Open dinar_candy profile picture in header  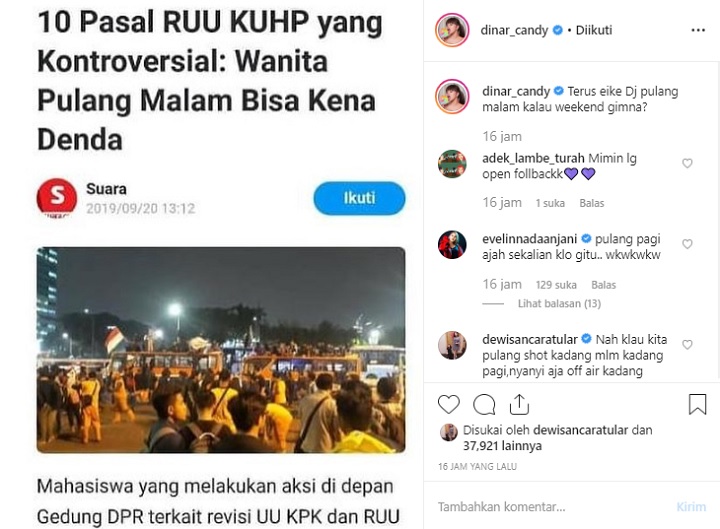(452, 30)
